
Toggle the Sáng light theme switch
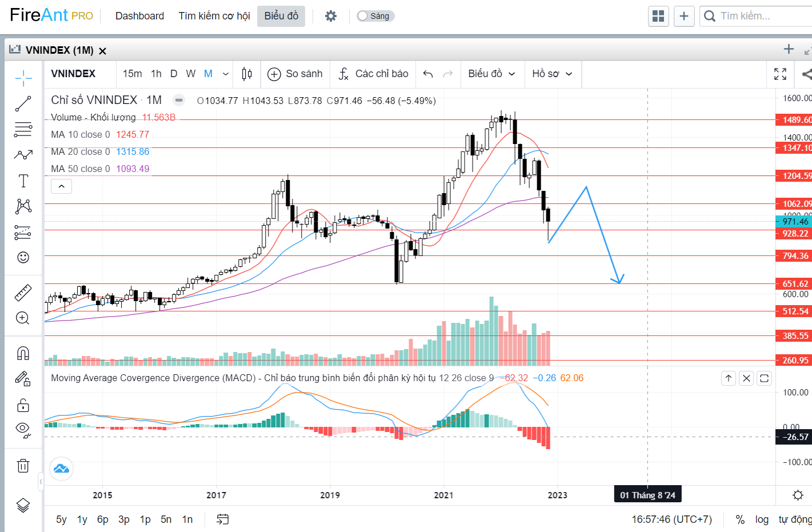point(374,16)
